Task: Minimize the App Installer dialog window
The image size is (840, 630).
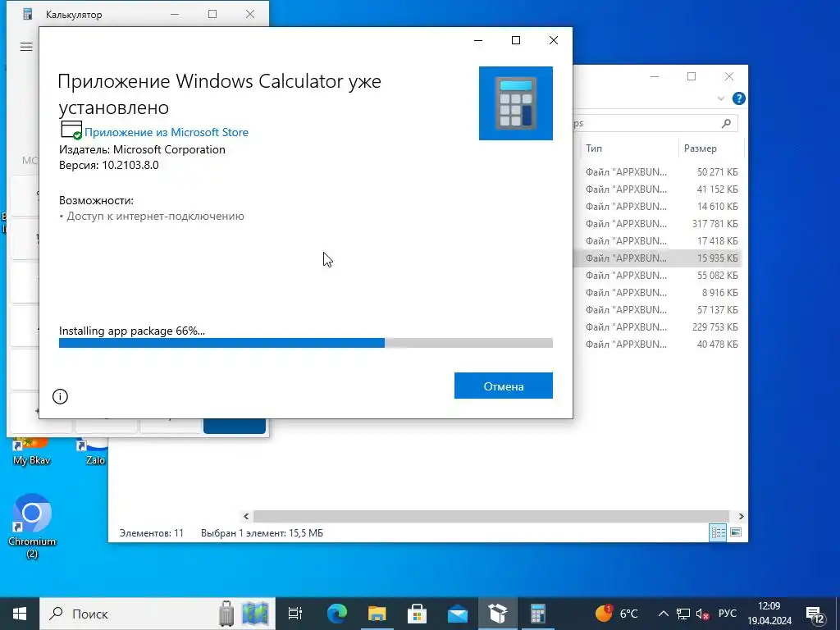Action: pos(478,40)
